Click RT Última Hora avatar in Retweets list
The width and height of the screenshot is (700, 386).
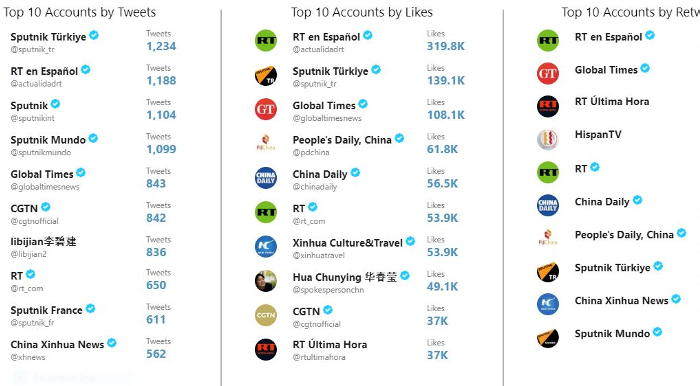548,106
